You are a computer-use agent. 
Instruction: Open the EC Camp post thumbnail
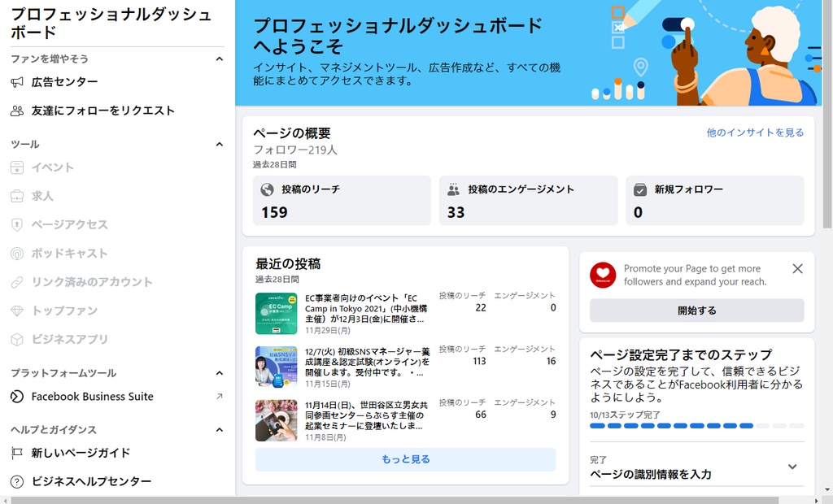click(x=277, y=311)
